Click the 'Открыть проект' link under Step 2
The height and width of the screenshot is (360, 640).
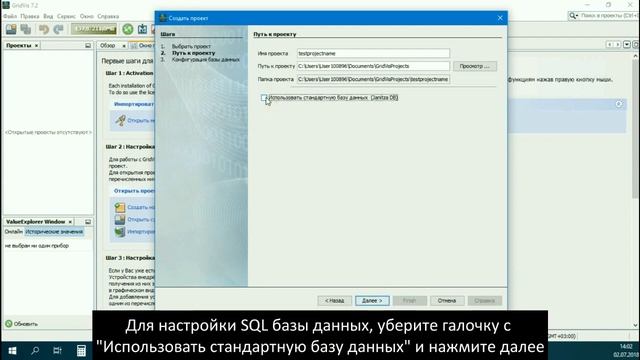click(134, 191)
